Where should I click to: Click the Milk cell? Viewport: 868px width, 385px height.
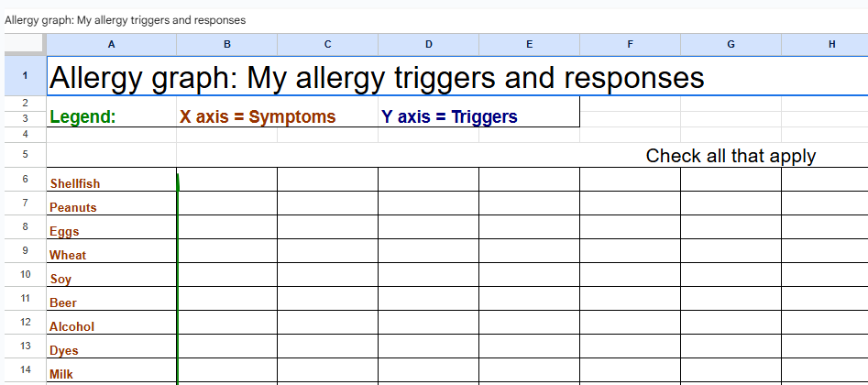[x=61, y=374]
